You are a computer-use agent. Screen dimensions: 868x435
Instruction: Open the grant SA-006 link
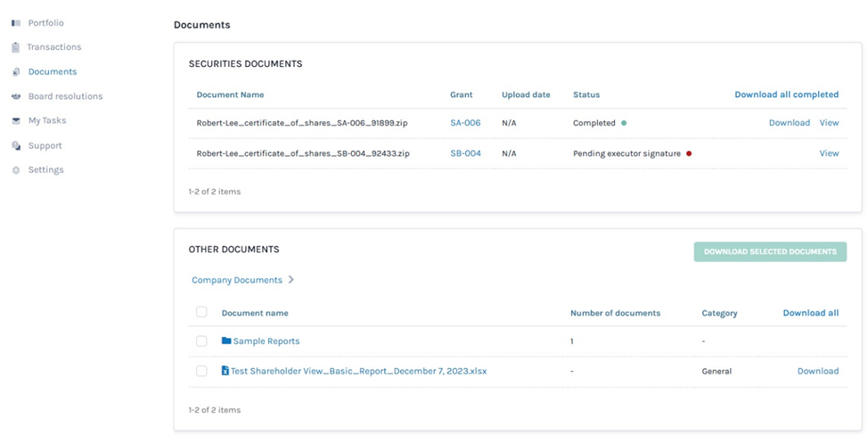[465, 123]
